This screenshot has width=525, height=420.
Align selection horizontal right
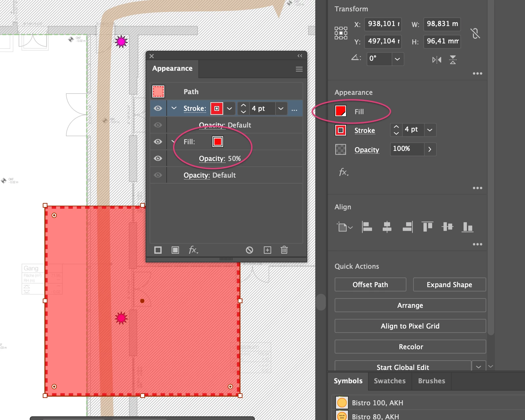[408, 227]
